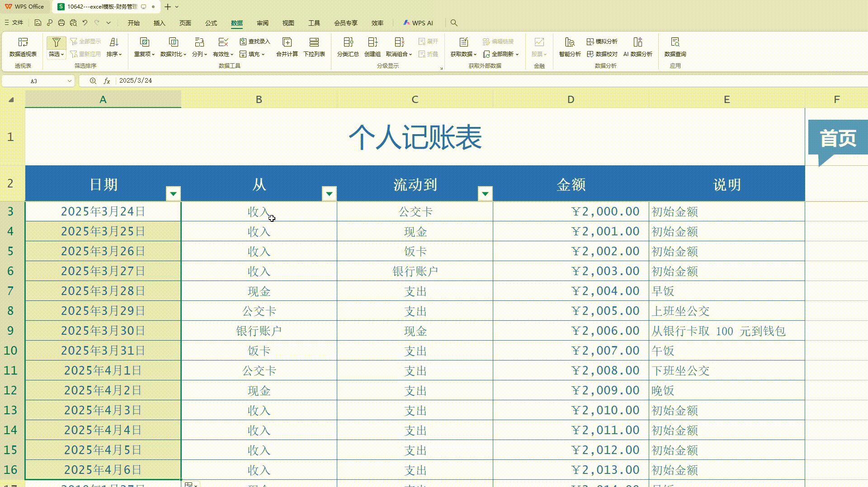
Task: Open the 重复项 duplicates tool
Action: (x=144, y=47)
